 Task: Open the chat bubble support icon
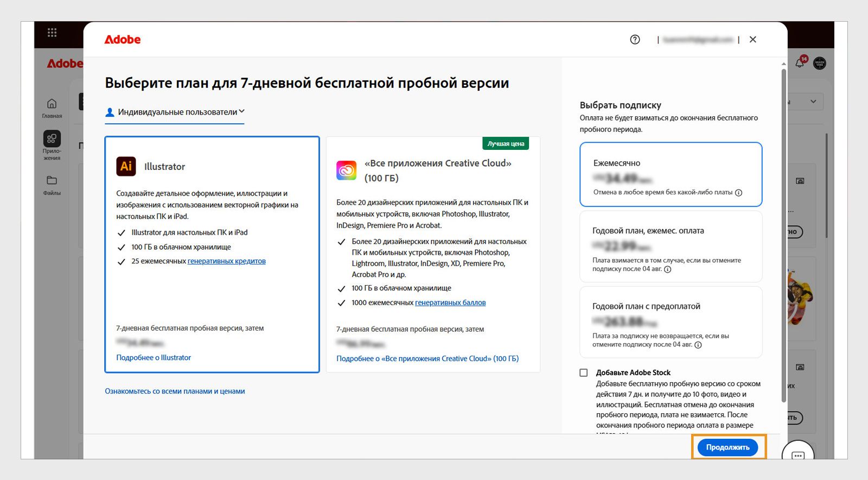[x=798, y=455]
